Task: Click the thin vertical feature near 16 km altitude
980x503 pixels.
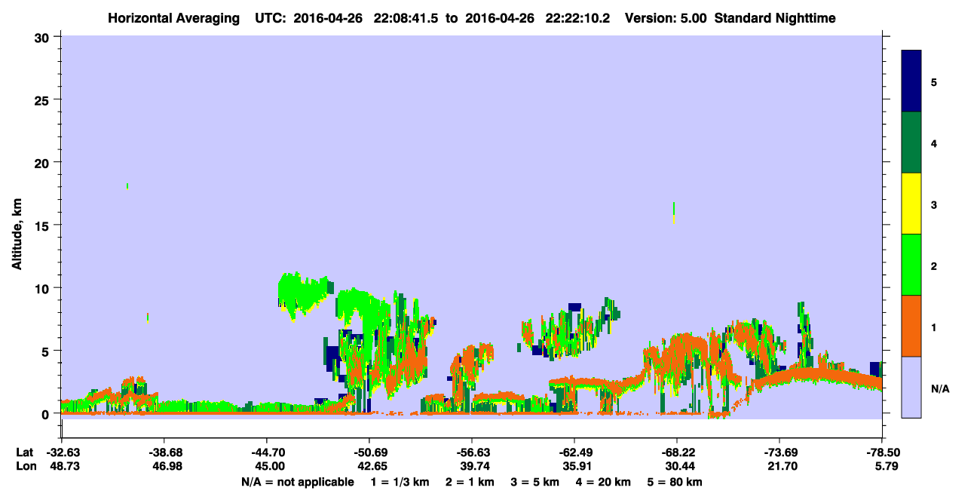Action: tap(674, 213)
